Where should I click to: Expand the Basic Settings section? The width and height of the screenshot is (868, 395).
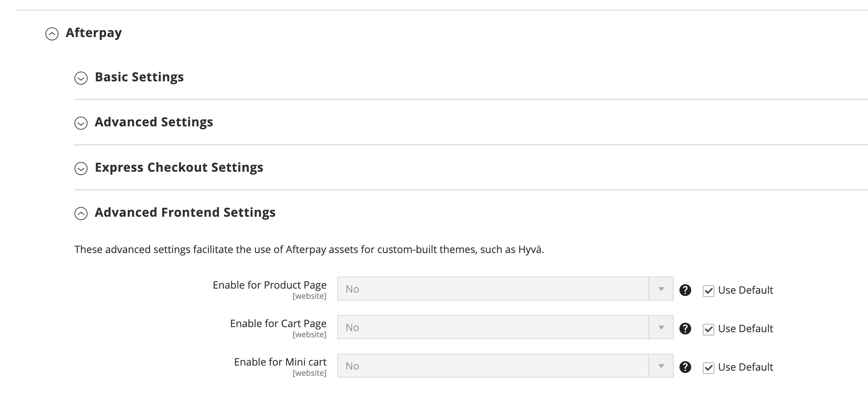pyautogui.click(x=139, y=77)
